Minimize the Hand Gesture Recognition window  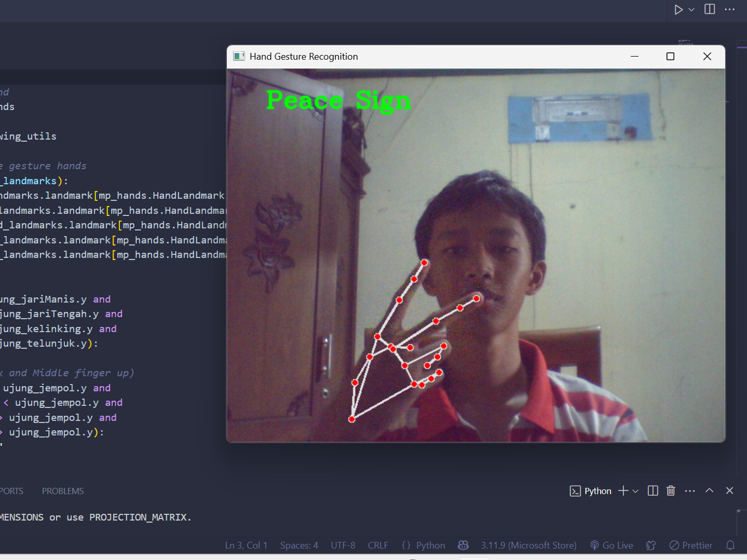(634, 56)
